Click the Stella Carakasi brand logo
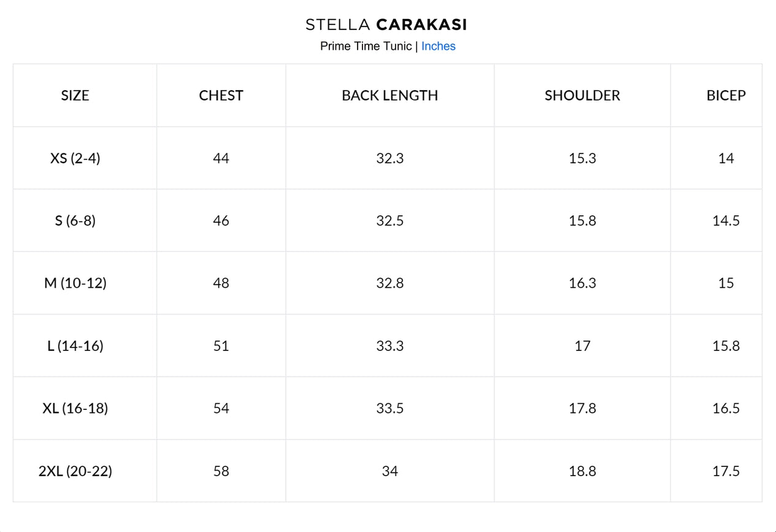Screen dimensions: 776x532 pos(386,25)
